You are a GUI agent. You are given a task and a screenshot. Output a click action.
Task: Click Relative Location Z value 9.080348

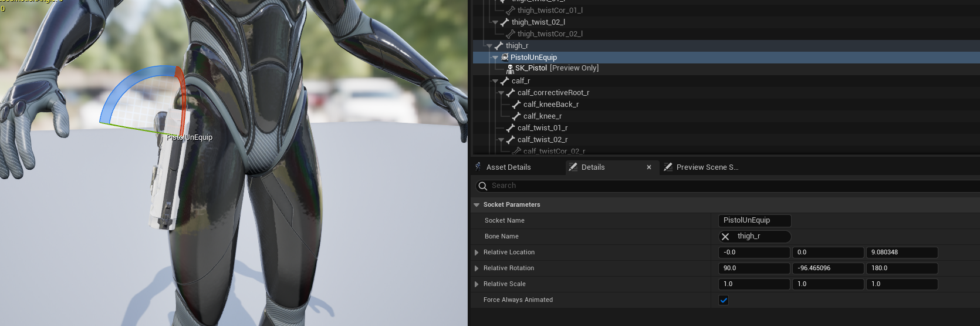tap(902, 252)
